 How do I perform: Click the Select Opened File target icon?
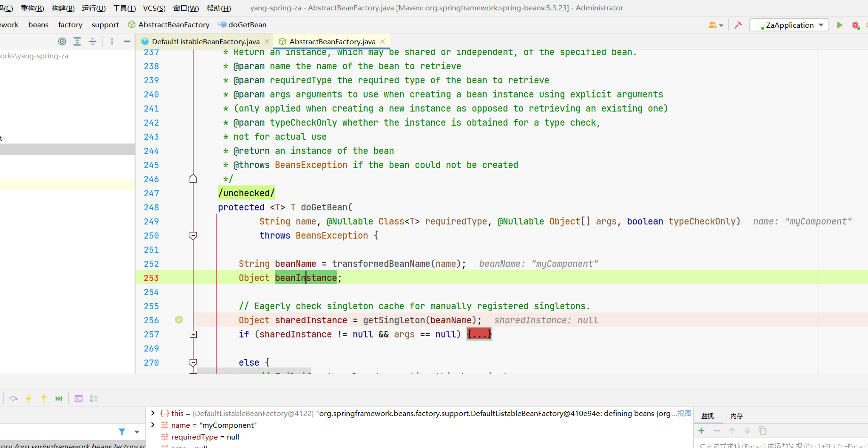pos(62,41)
